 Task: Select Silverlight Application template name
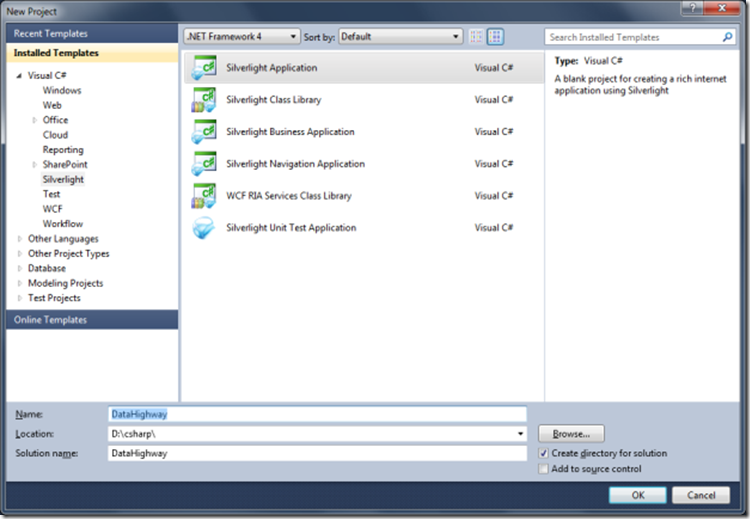pos(272,67)
